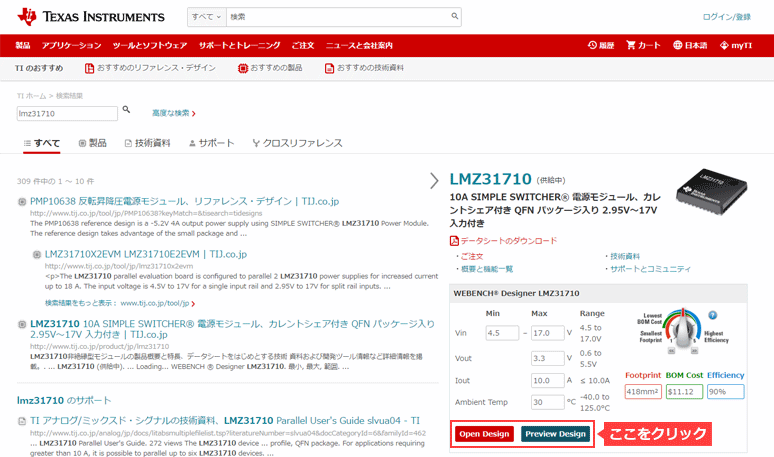Viewport: 774px width, 457px height.
Task: Click the BOM Cost $11.12 value box
Action: (684, 392)
